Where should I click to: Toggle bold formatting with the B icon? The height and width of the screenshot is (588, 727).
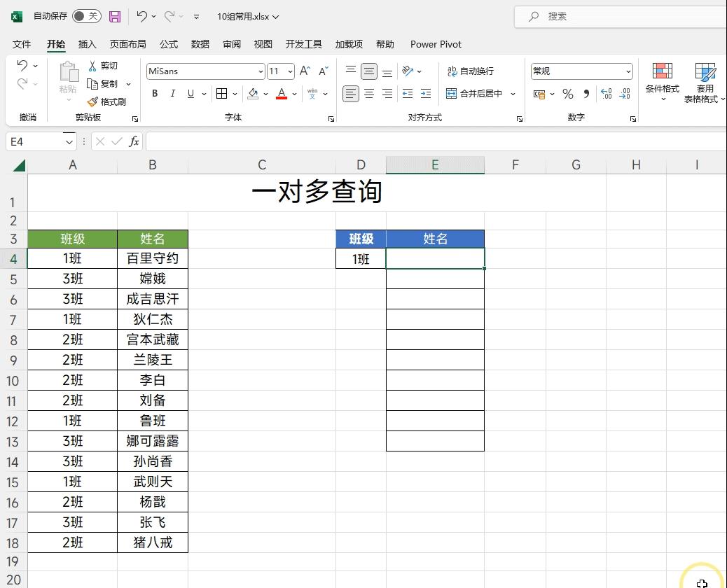154,93
